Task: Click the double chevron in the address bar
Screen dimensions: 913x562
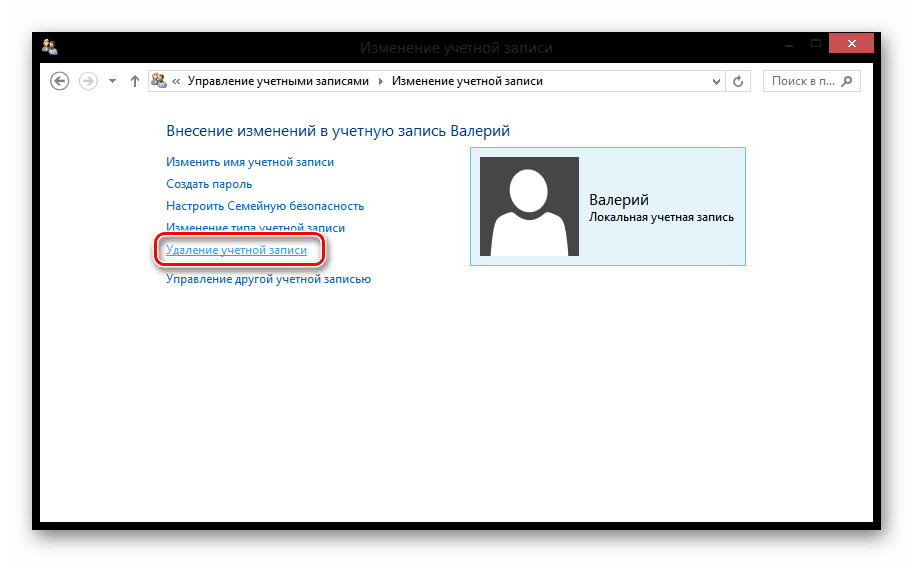Action: click(176, 82)
